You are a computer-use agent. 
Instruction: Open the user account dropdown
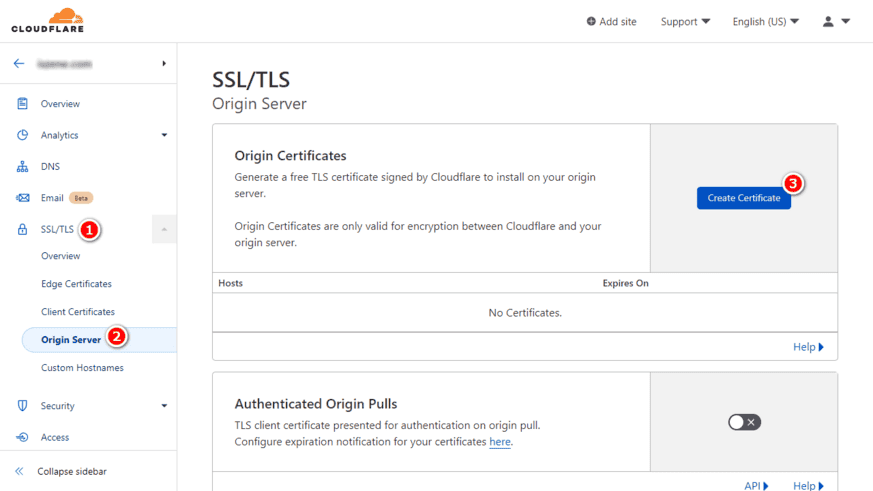(x=836, y=22)
